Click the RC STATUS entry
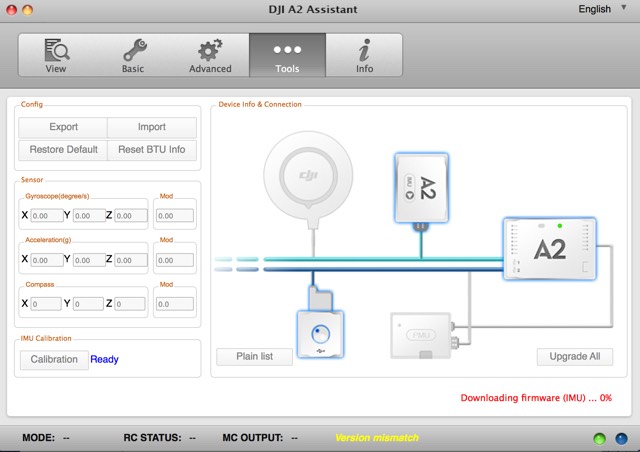 pyautogui.click(x=159, y=438)
